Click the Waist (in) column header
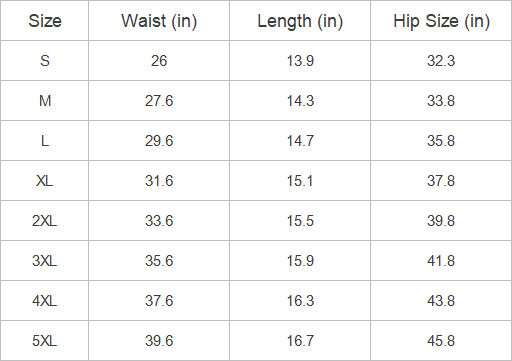Viewport: 512px width, 361px height. click(x=159, y=21)
